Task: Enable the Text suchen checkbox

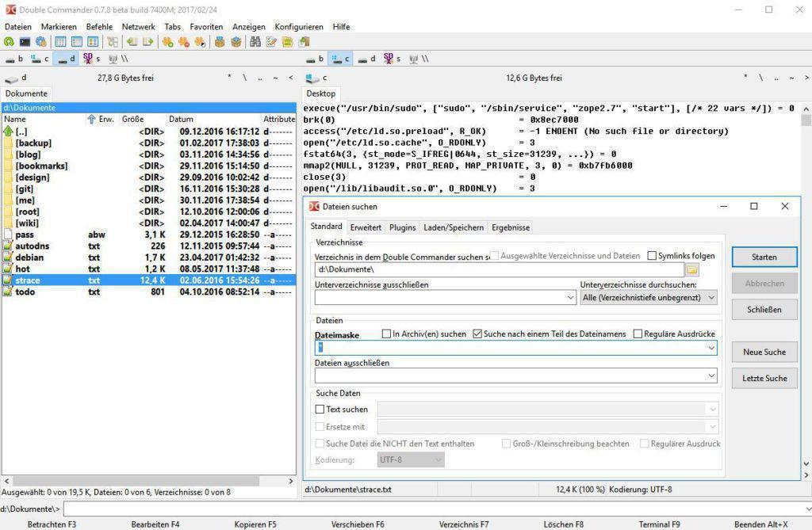Action: click(320, 410)
